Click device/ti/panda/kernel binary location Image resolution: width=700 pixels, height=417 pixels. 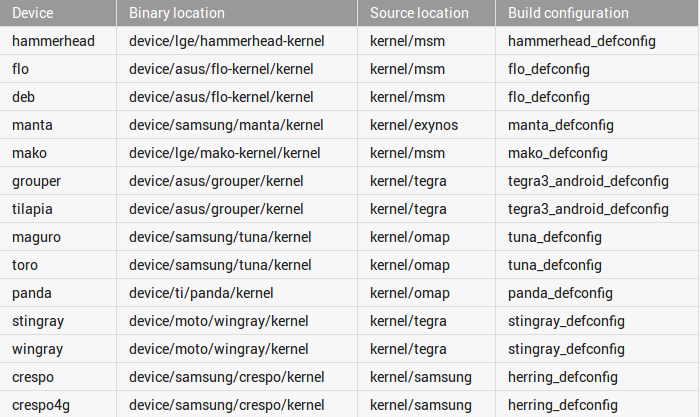[201, 293]
